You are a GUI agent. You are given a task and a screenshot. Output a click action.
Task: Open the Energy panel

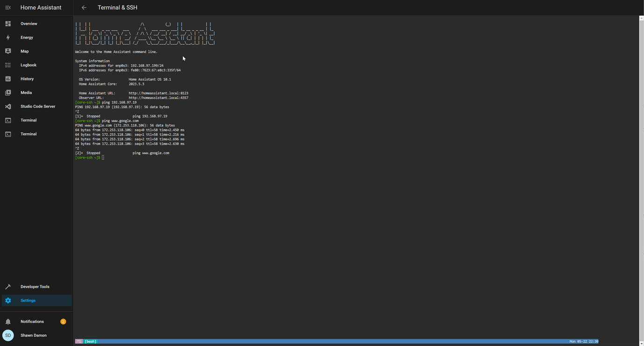27,37
